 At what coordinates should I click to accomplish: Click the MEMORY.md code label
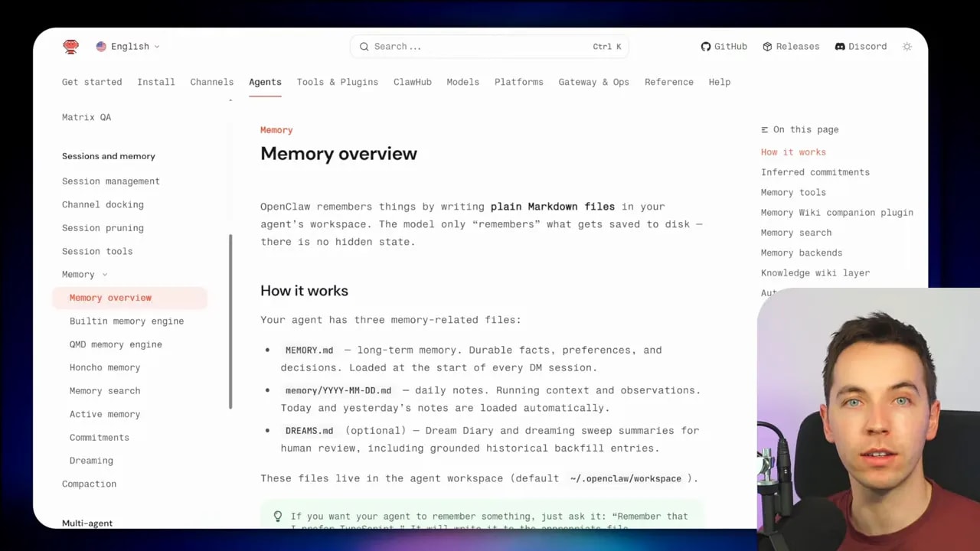tap(309, 350)
